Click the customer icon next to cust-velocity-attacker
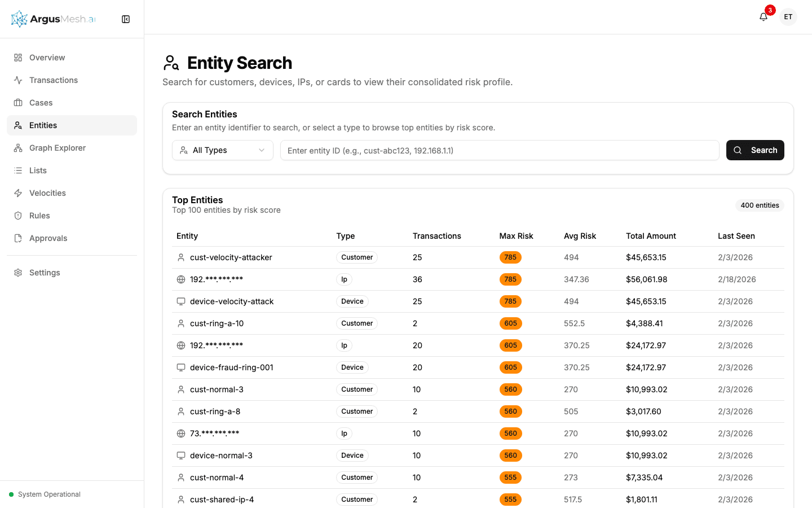Screen dimensions: 812x508 click(x=180, y=257)
